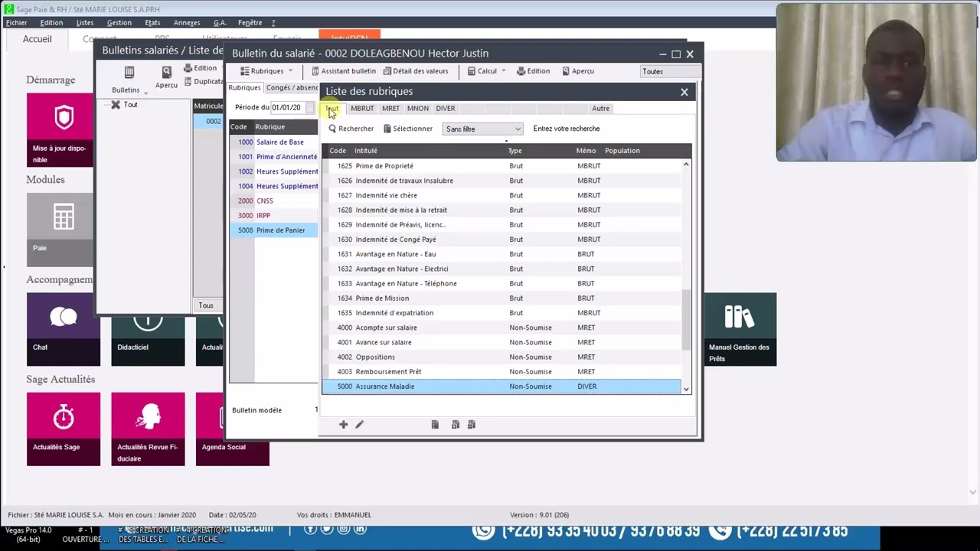The image size is (980, 551).
Task: Open the Calcul dropdown menu
Action: pyautogui.click(x=487, y=71)
